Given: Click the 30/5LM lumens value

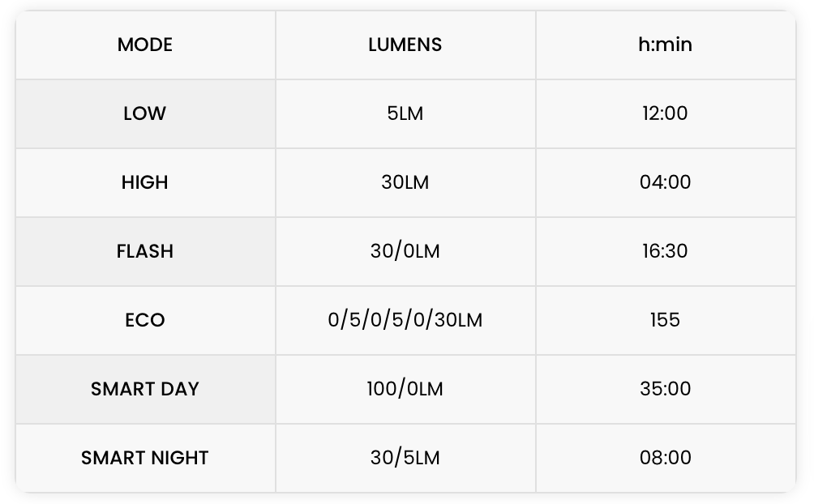Looking at the screenshot, I should (x=405, y=458).
